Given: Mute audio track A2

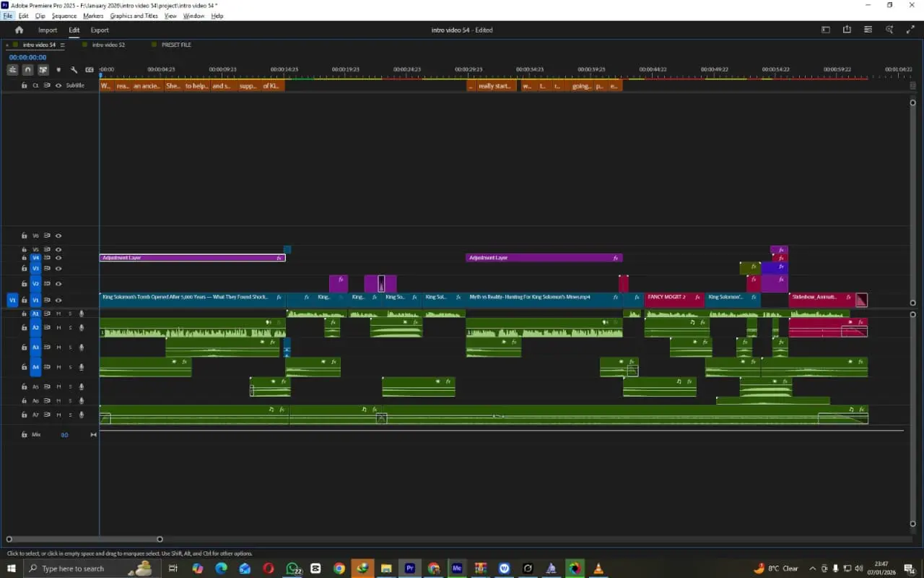Looking at the screenshot, I should (58, 328).
